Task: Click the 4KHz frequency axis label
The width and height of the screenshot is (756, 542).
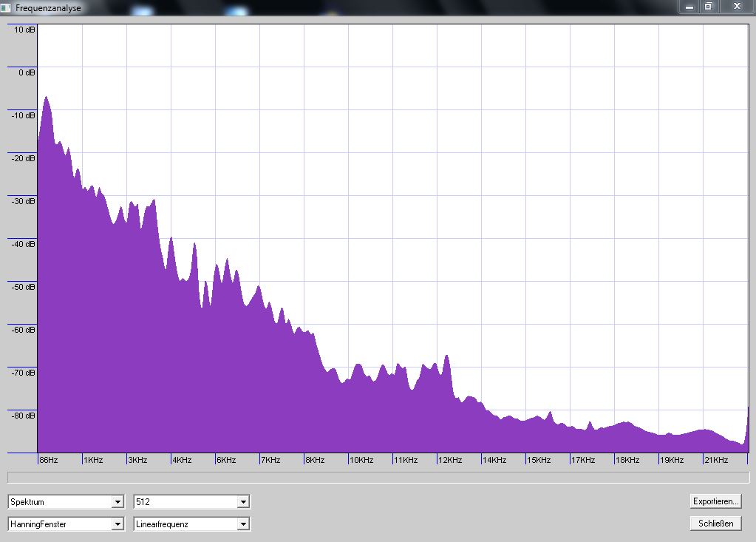Action: click(182, 460)
